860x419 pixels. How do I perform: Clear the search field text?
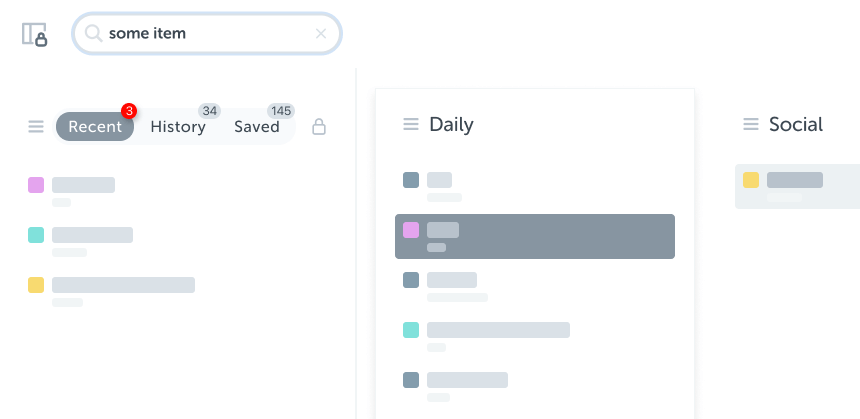(321, 34)
